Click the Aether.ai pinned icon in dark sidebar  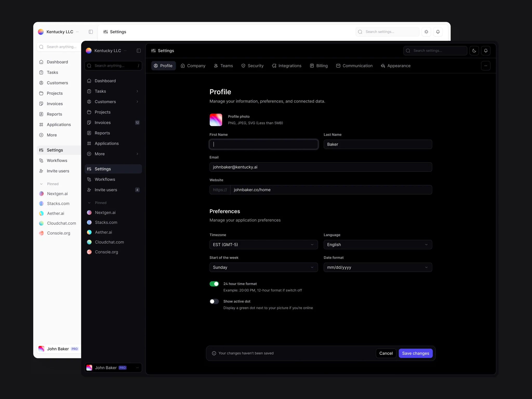[89, 232]
